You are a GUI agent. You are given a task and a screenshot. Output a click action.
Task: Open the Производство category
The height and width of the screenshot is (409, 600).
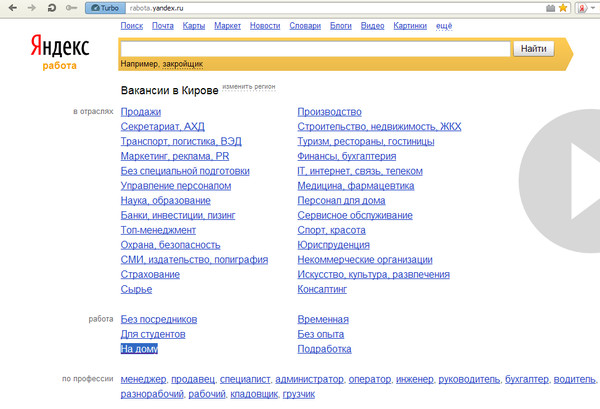pyautogui.click(x=329, y=112)
